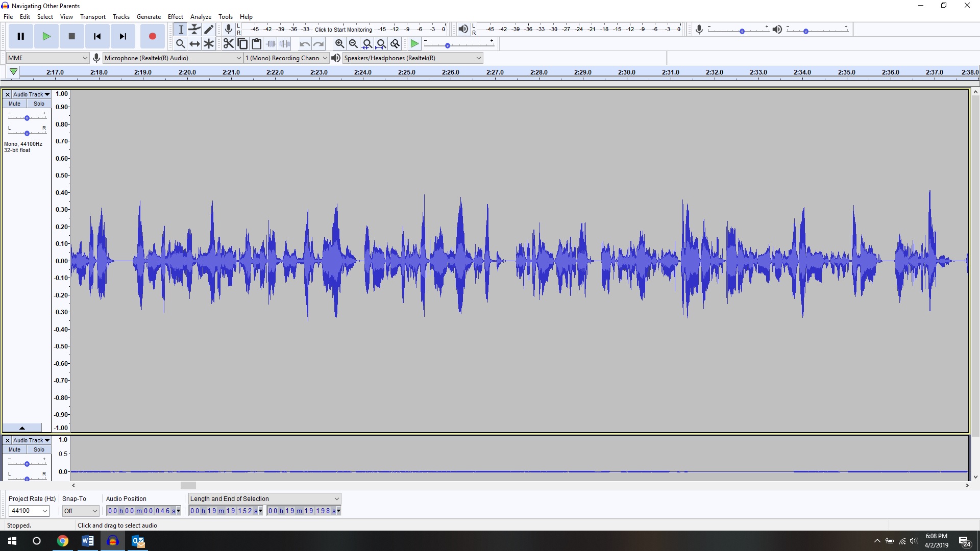Select the Time Shift tool
Viewport: 980px width, 551px height.
pos(194,43)
